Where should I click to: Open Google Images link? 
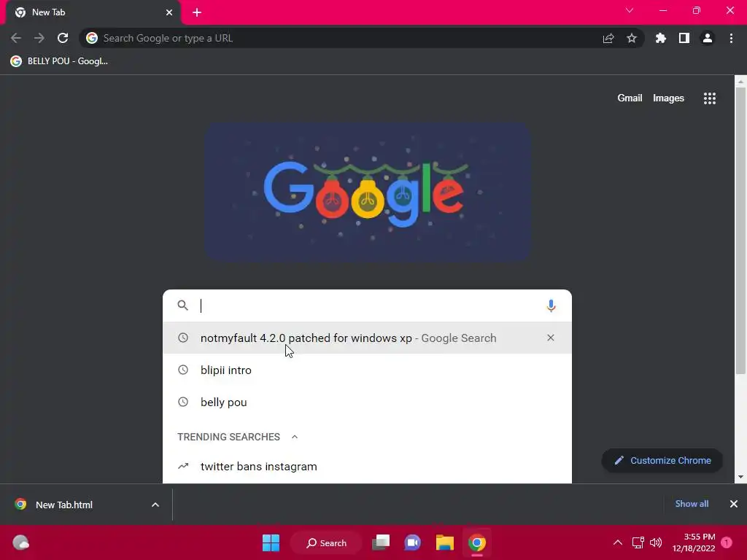point(668,98)
